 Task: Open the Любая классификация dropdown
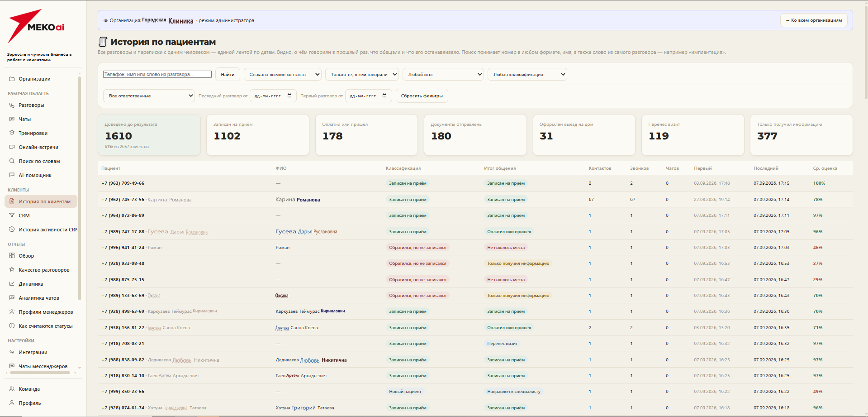point(527,74)
